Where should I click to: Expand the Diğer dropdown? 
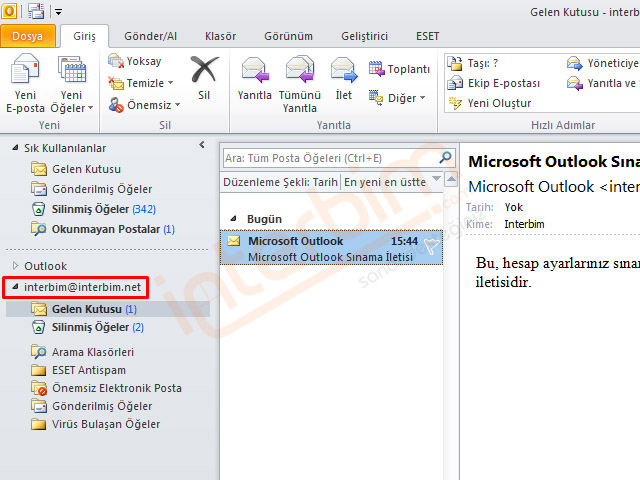click(x=397, y=98)
